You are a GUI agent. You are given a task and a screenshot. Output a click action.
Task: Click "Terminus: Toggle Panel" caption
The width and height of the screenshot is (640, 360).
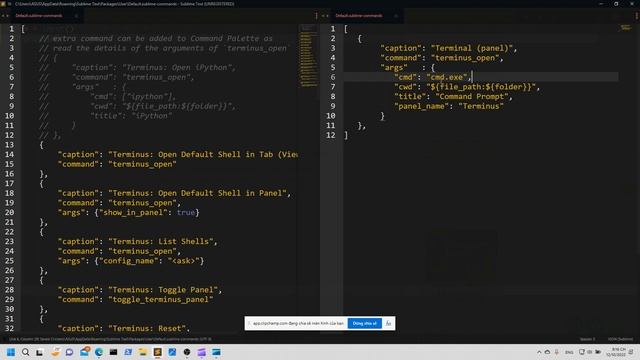point(163,290)
